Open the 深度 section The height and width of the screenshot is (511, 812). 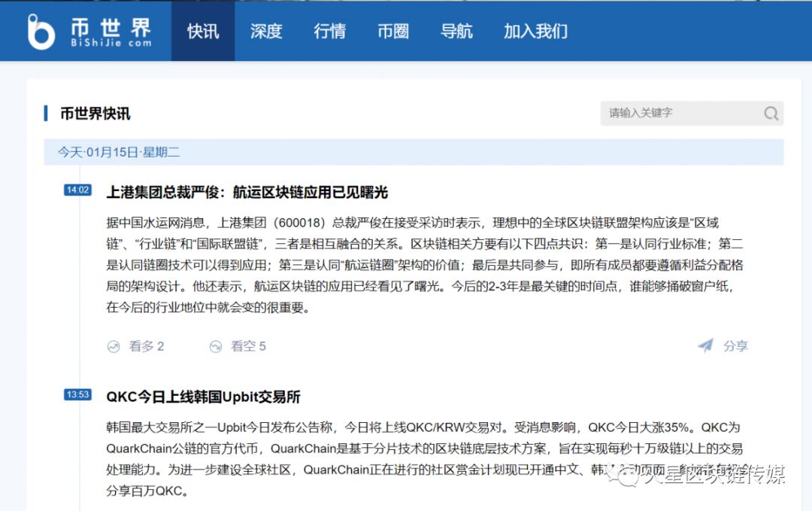[265, 31]
